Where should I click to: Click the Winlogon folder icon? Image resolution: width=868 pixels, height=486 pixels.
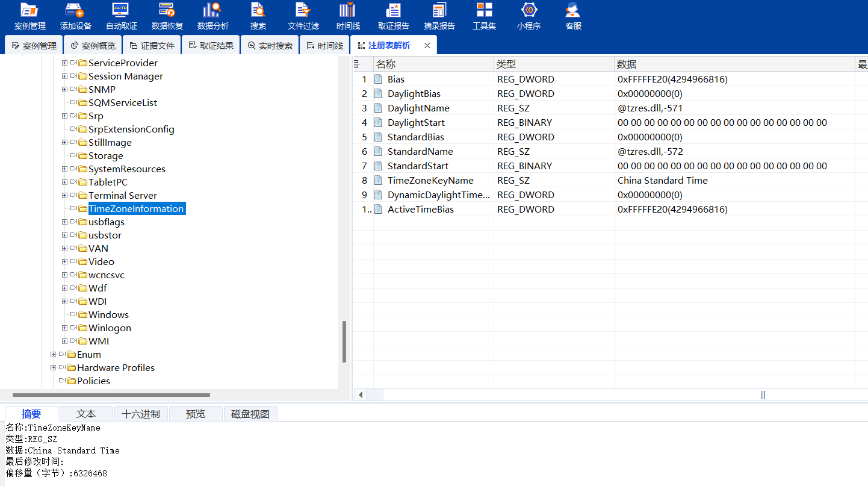(x=82, y=328)
